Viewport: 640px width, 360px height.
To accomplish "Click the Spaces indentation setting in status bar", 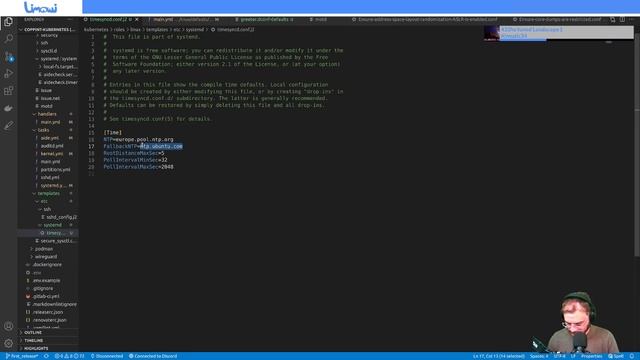I will pos(539,356).
